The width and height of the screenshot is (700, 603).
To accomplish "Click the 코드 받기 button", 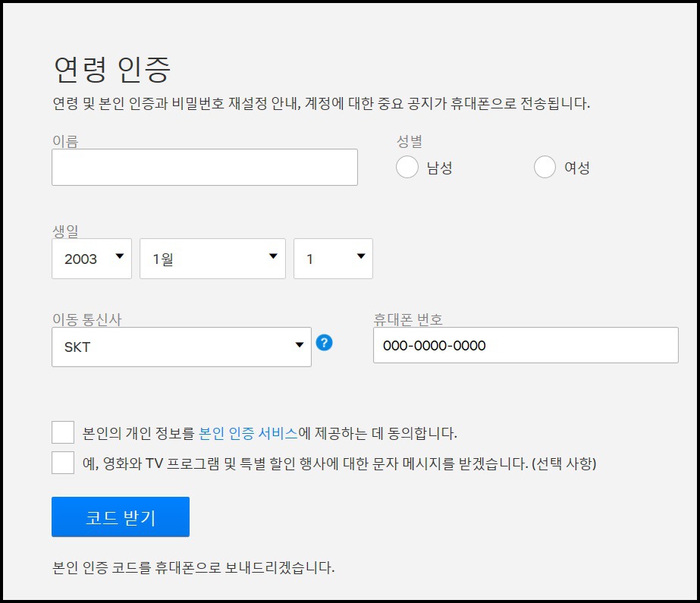I will pyautogui.click(x=121, y=517).
